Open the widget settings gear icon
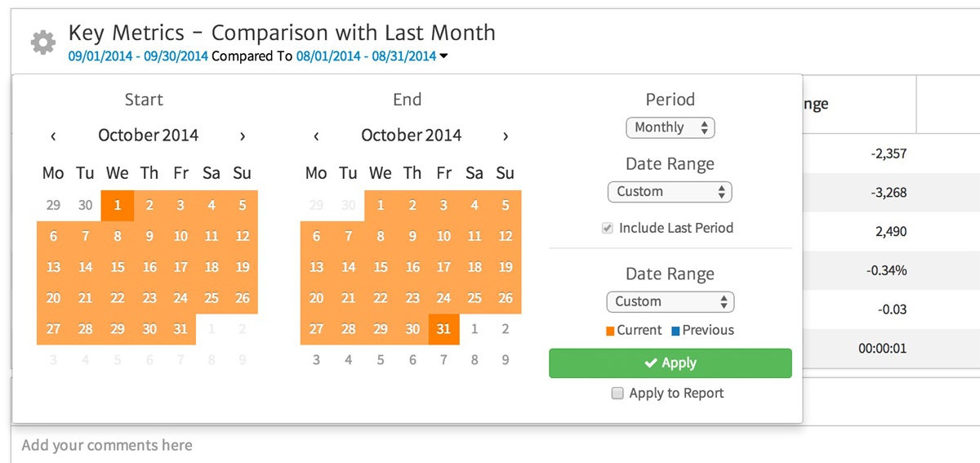The height and width of the screenshot is (463, 980). [42, 42]
